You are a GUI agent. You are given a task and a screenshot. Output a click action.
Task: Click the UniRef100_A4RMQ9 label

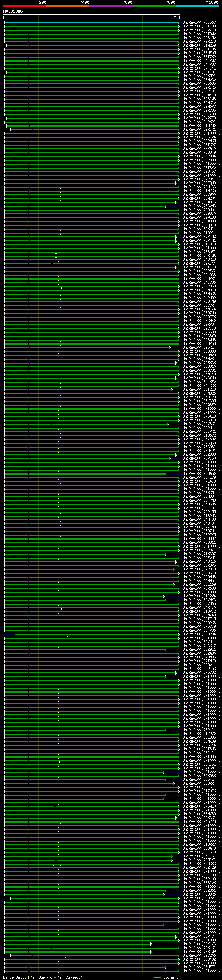[199, 298]
